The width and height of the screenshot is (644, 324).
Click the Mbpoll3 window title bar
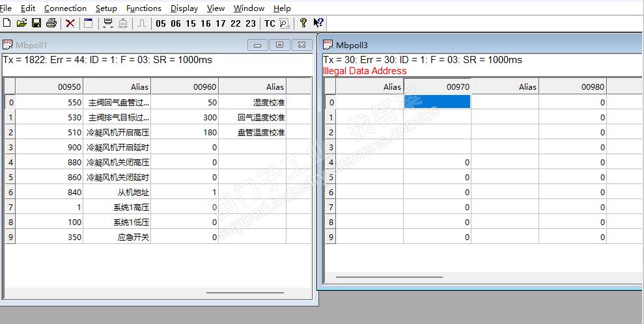tap(481, 45)
